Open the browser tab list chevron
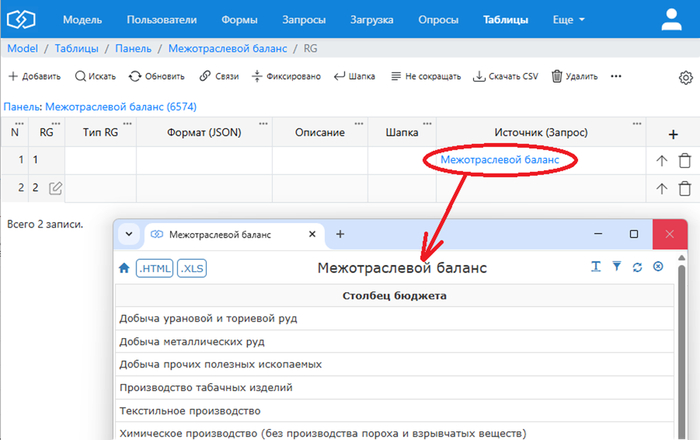The image size is (700, 440). pos(128,233)
